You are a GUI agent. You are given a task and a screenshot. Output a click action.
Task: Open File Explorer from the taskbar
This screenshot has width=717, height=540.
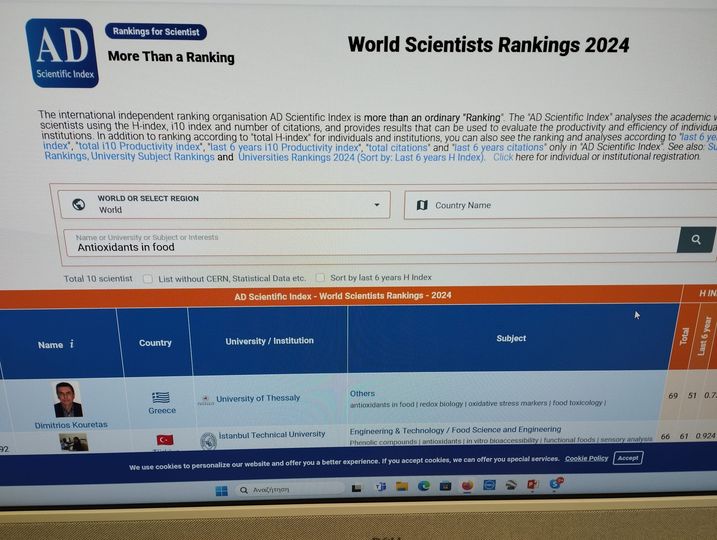(402, 487)
